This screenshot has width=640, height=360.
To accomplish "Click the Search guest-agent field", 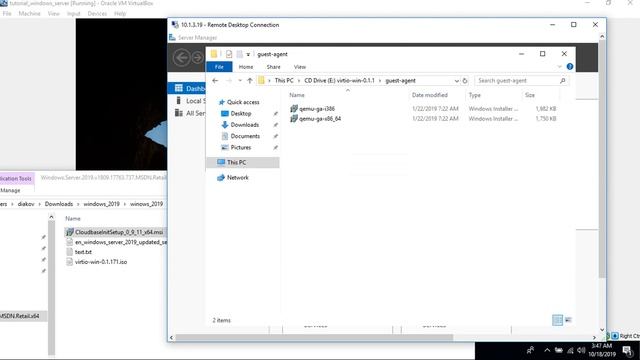I will (x=521, y=81).
